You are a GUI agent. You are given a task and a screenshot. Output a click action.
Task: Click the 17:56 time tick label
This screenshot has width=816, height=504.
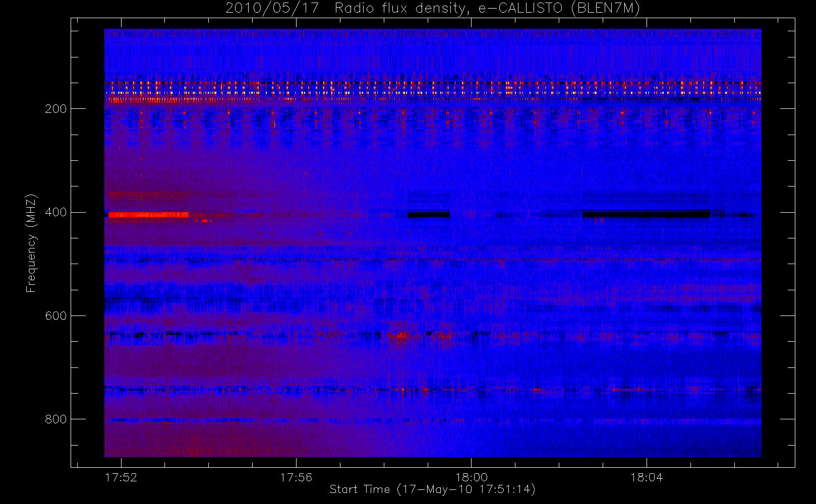(x=296, y=477)
